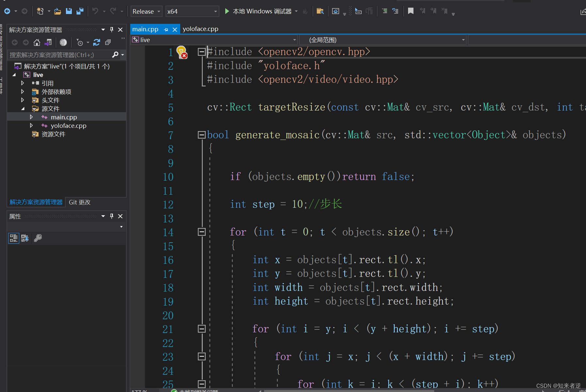Expand the 外部依赖项 node
The image size is (586, 392).
point(23,92)
